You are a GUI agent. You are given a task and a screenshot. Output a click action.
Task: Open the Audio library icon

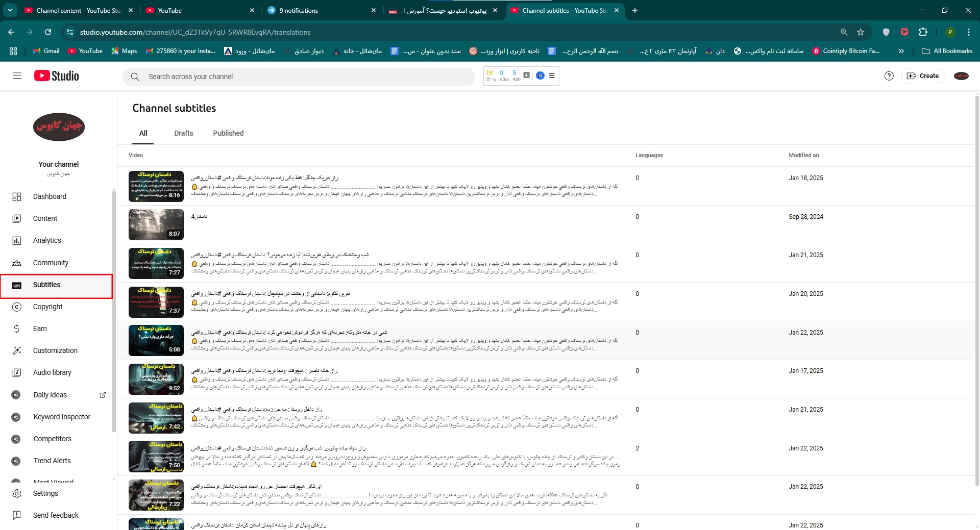click(x=17, y=373)
